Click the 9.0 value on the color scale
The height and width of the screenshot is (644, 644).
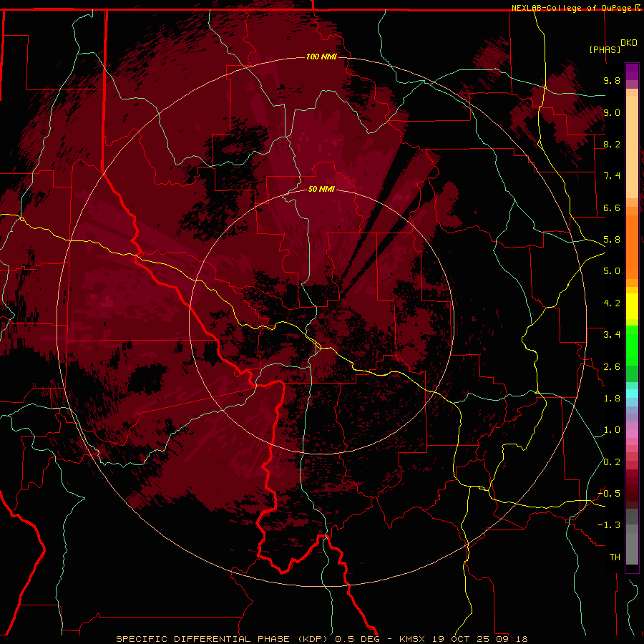(612, 112)
